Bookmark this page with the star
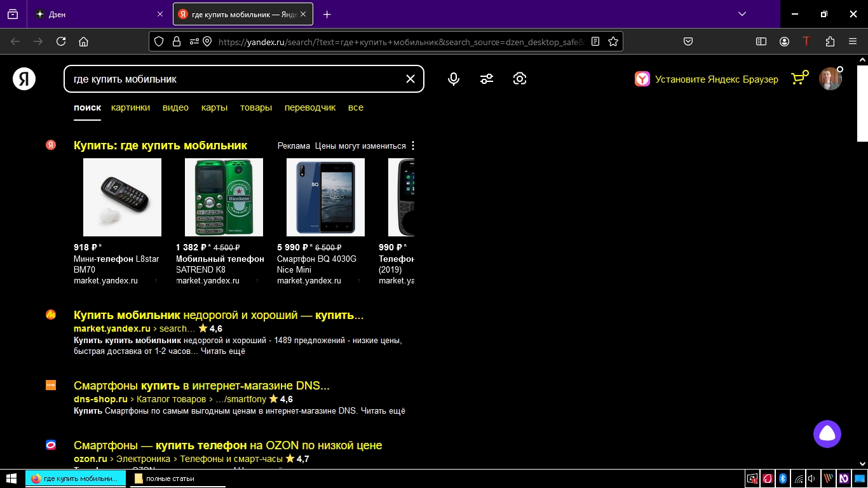This screenshot has width=868, height=488. click(613, 41)
